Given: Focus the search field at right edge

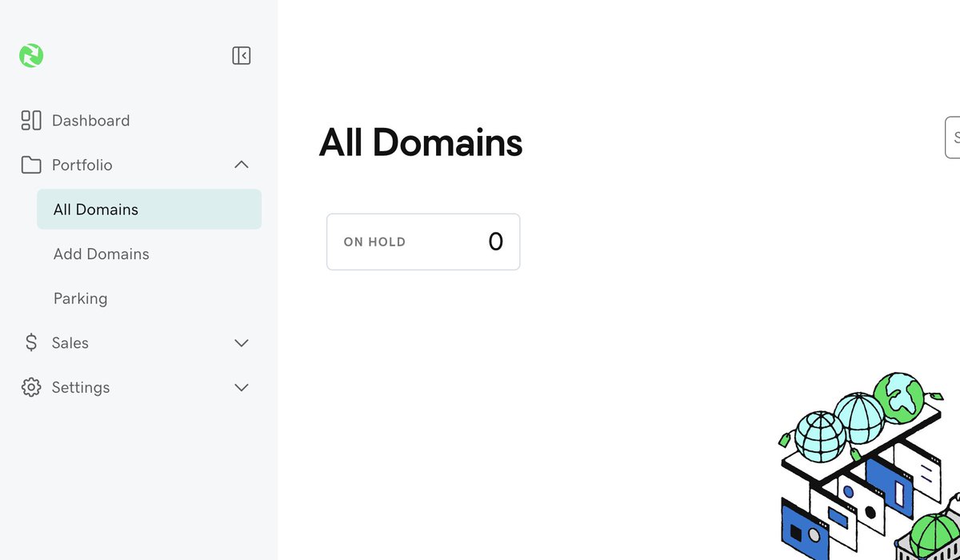Looking at the screenshot, I should pos(953,138).
